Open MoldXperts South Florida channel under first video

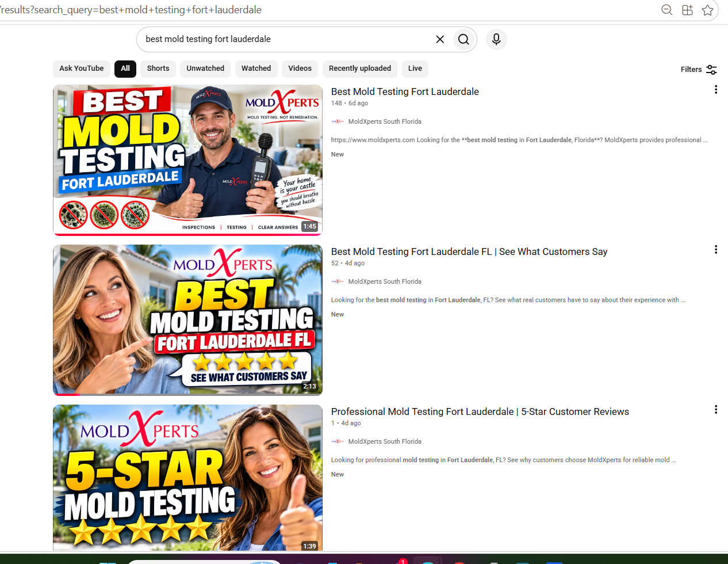(385, 121)
